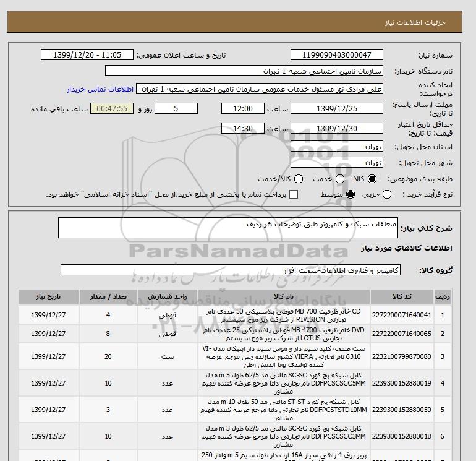The height and width of the screenshot is (461, 476).
Task: Click need date 1399/12/27 in row 5
Action: point(48,410)
